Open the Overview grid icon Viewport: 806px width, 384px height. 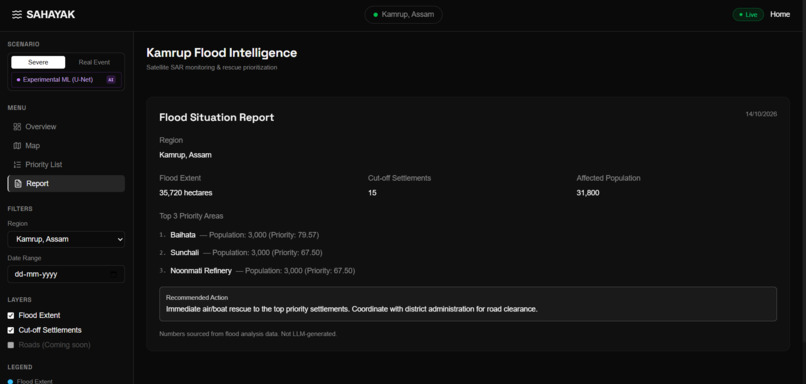(17, 126)
